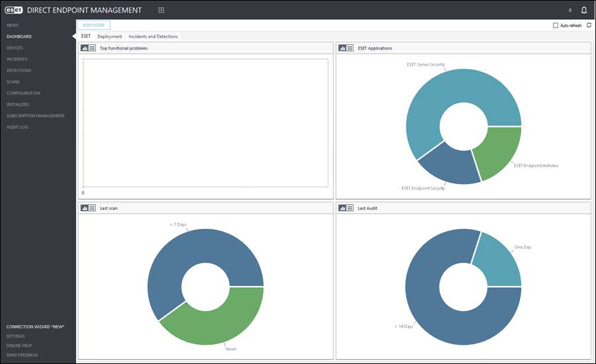Click the ESET Endpoint Security chart label

(423, 189)
